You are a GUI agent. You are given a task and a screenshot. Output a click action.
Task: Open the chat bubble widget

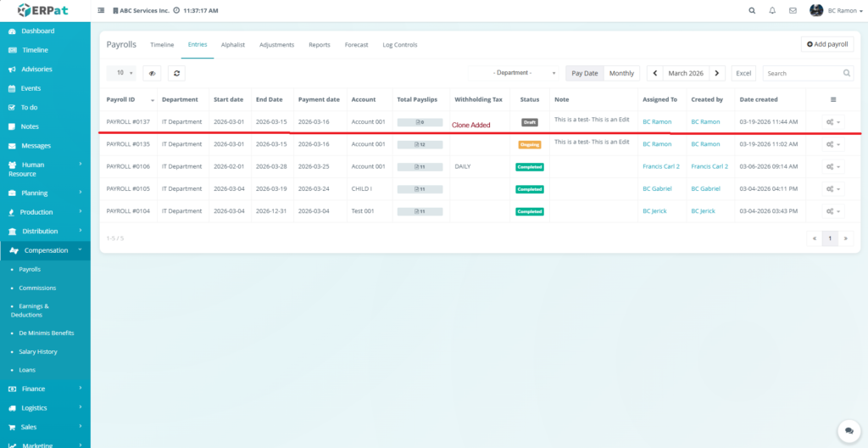coord(845,430)
